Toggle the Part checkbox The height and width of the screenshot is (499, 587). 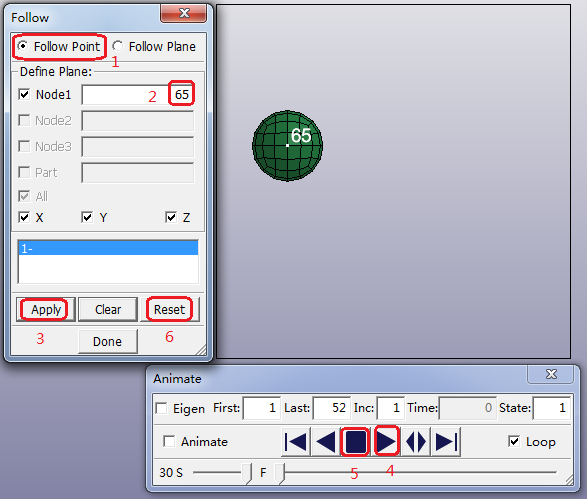(x=24, y=172)
